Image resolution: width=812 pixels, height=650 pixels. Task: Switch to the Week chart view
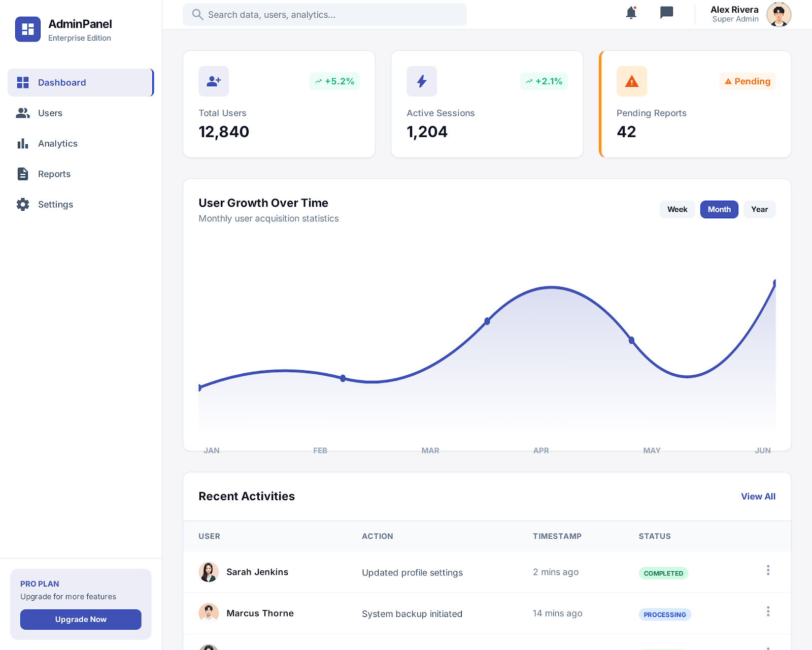677,209
